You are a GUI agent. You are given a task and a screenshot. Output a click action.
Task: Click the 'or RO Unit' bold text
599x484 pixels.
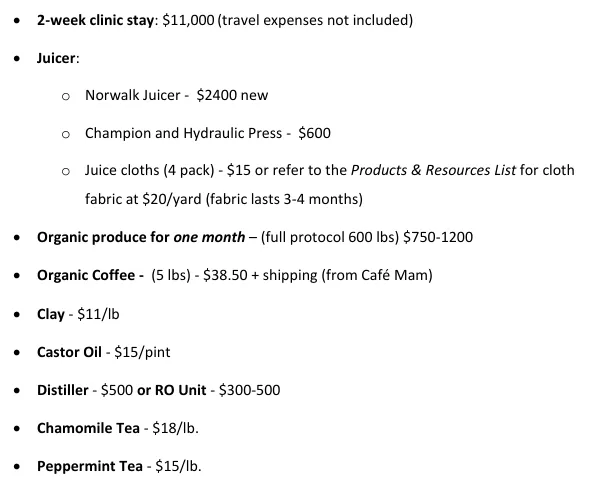pyautogui.click(x=172, y=390)
